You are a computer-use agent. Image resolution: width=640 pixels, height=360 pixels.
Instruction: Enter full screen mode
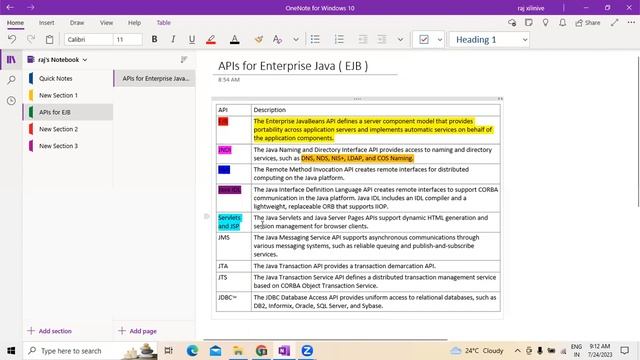pos(615,23)
